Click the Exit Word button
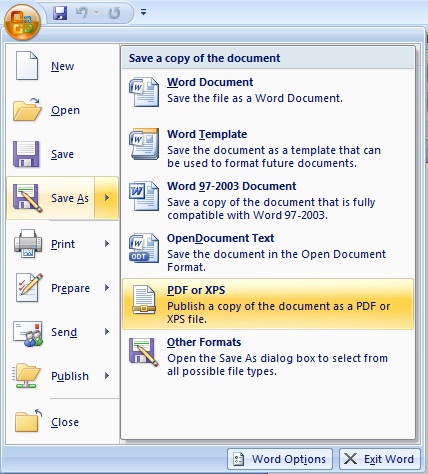The height and width of the screenshot is (474, 428). click(x=380, y=459)
